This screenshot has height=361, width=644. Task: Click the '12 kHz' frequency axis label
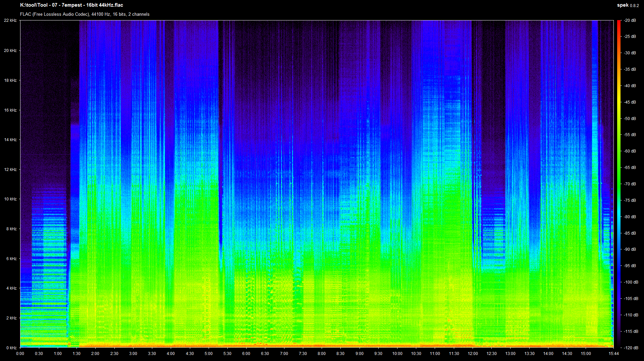click(10, 170)
